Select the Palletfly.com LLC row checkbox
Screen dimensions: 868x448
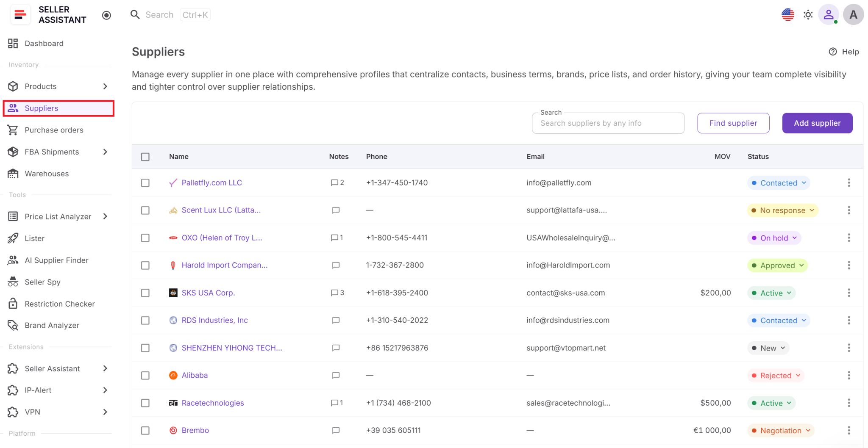[x=145, y=183]
